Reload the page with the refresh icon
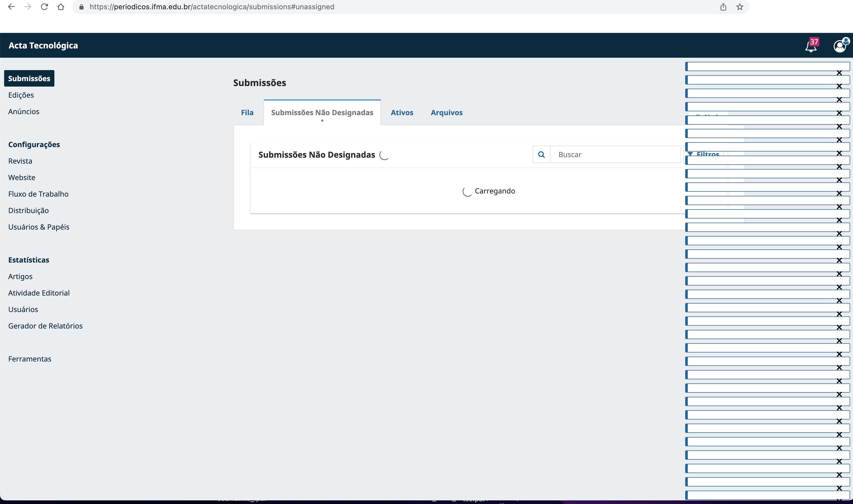This screenshot has width=853, height=504. click(44, 7)
